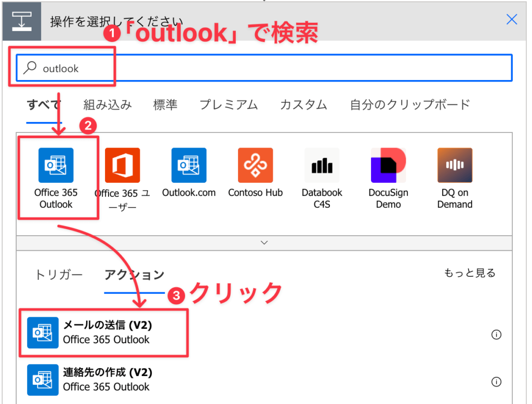Click the magnifier search icon
The image size is (532, 404).
30,68
